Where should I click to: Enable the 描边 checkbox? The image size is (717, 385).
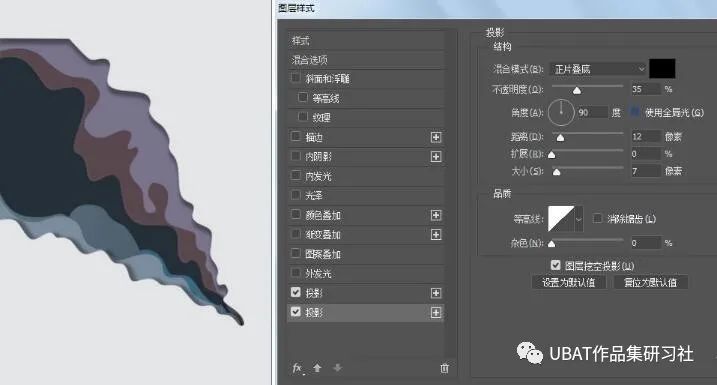click(x=296, y=136)
